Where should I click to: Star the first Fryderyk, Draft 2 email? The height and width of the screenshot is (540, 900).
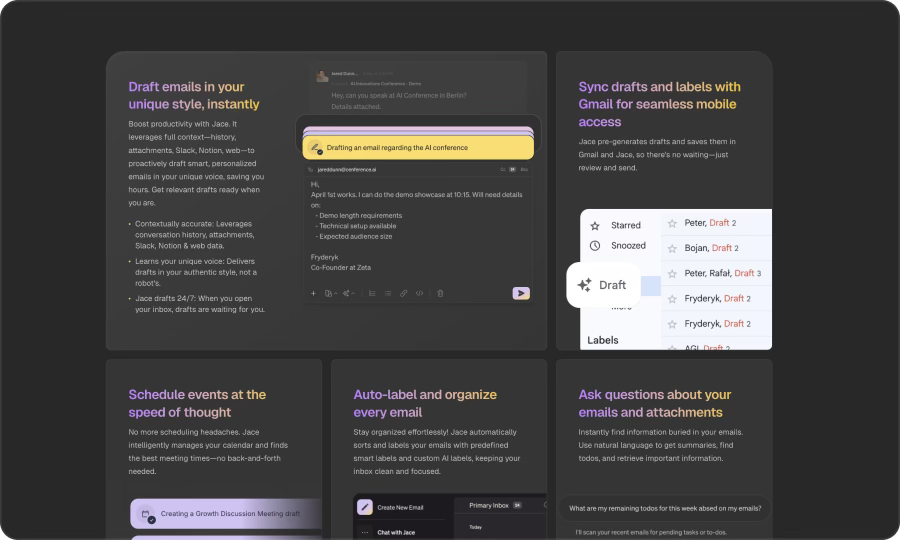point(672,299)
